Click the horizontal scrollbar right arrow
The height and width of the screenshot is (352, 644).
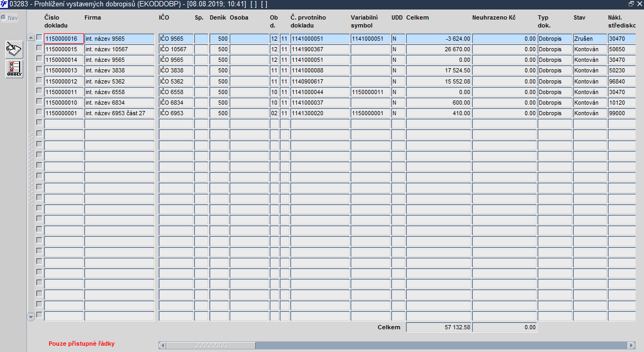click(x=631, y=345)
